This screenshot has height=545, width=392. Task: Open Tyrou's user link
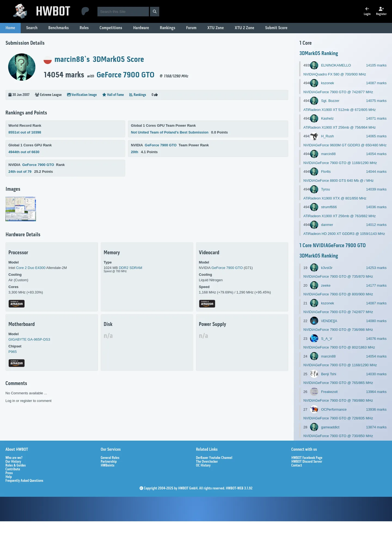(x=325, y=189)
